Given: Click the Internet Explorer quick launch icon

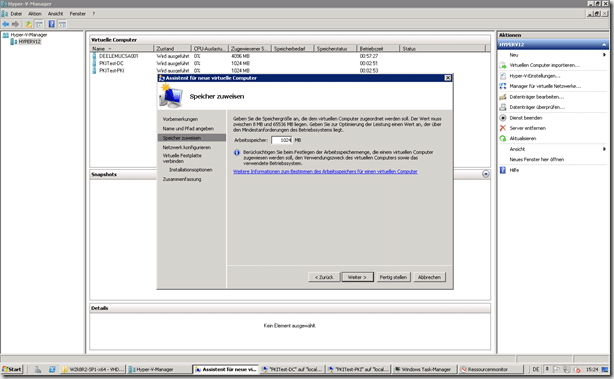Looking at the screenshot, I should 52,369.
